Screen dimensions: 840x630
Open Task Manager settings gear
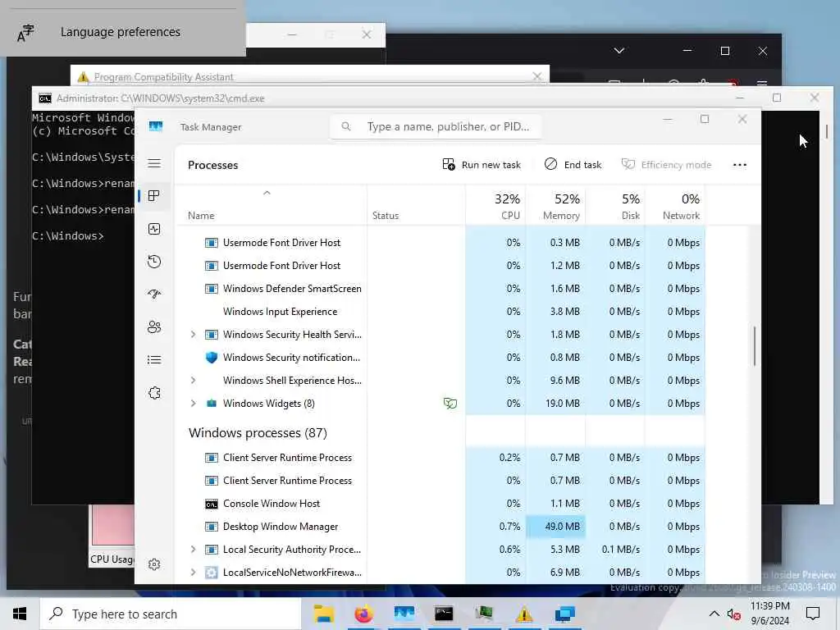click(154, 564)
